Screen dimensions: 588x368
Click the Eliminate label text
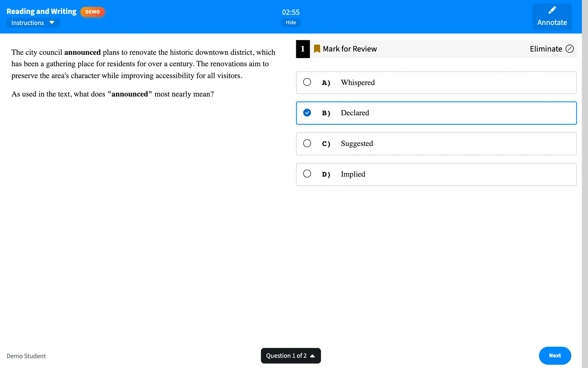[546, 49]
